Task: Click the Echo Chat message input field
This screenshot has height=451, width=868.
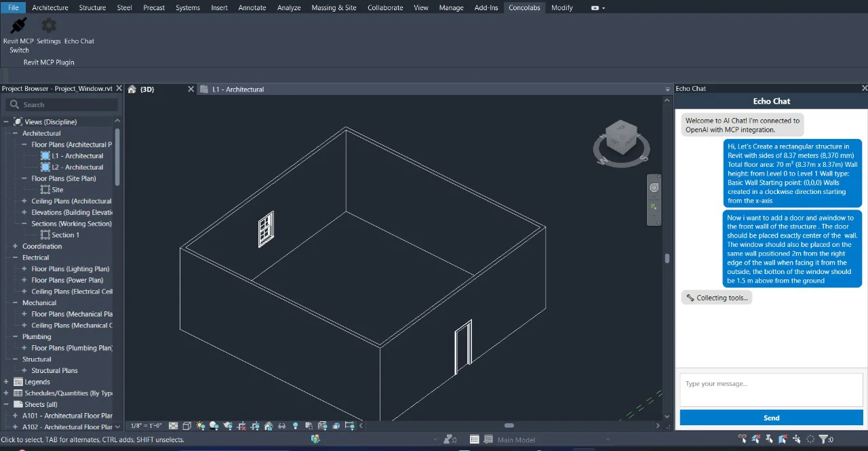Action: click(771, 389)
